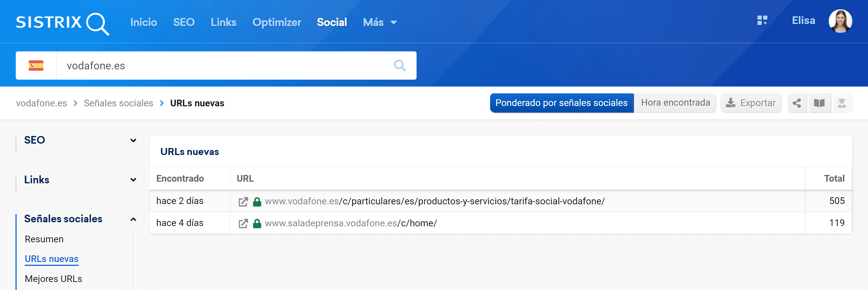Collapse the Señales sociales section
The image size is (868, 290).
tap(133, 219)
